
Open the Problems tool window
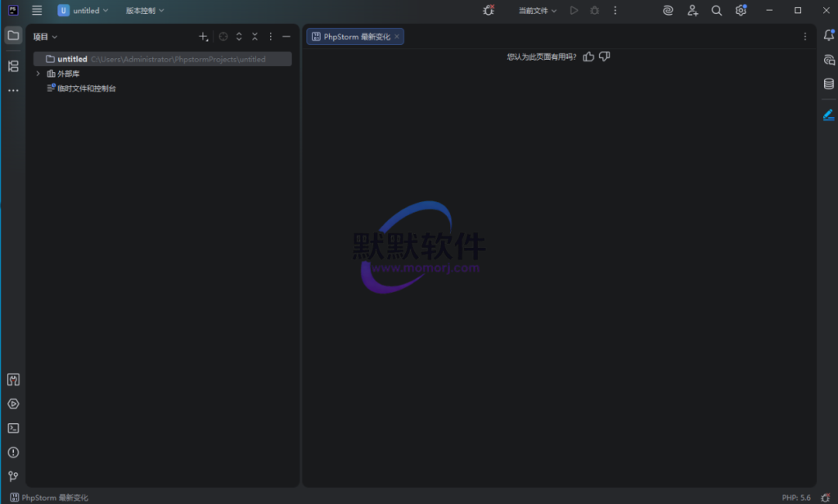tap(13, 452)
